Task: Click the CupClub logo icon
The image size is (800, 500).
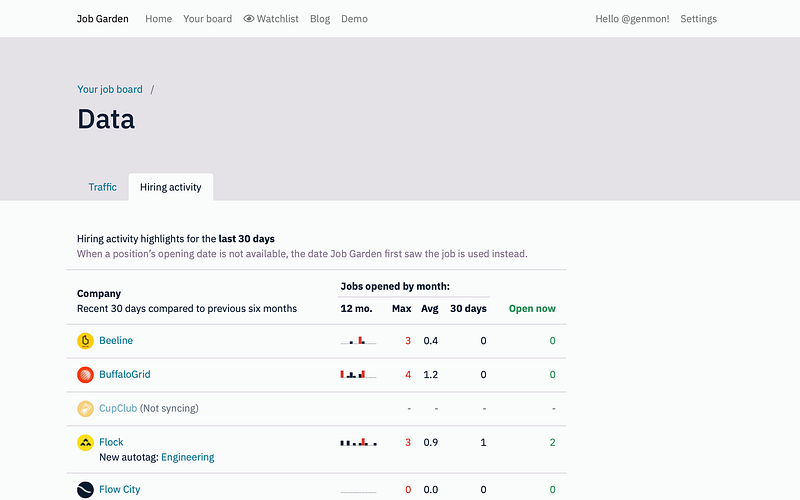Action: point(85,409)
